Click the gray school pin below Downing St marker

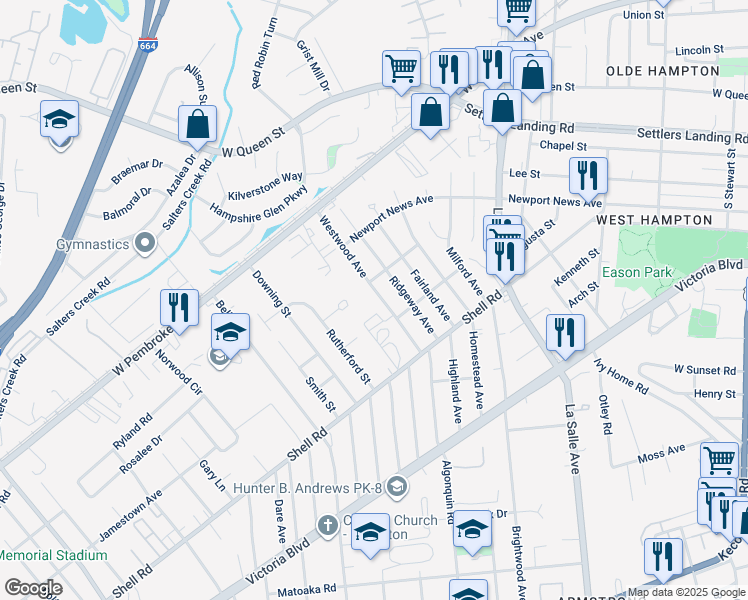(219, 357)
